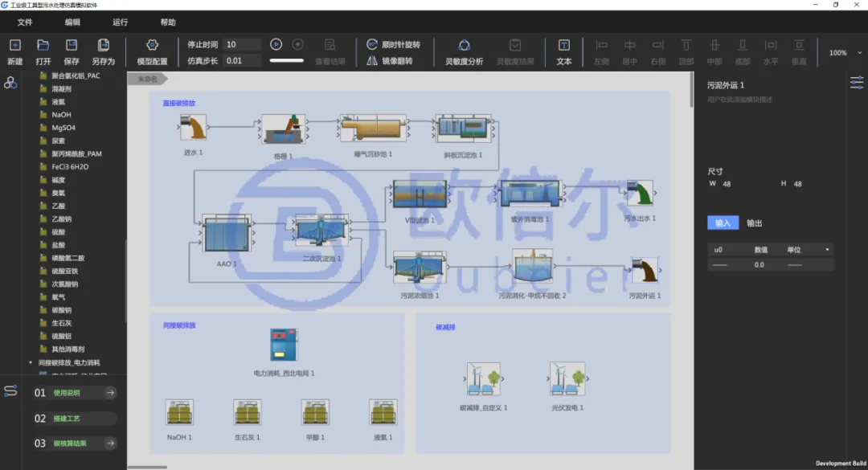Toggle the properties panel settings icon
Screen dimensions: 868x470
(857, 83)
